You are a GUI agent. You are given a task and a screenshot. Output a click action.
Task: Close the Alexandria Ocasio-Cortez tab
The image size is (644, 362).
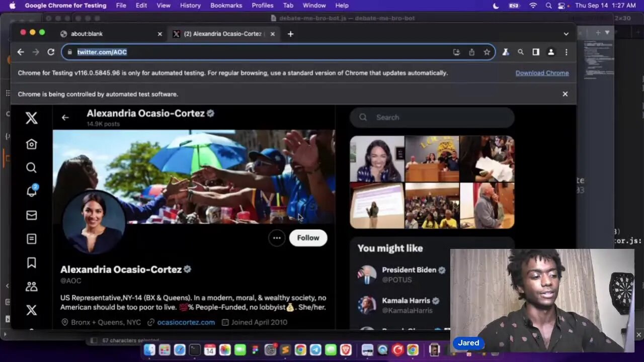(x=272, y=34)
